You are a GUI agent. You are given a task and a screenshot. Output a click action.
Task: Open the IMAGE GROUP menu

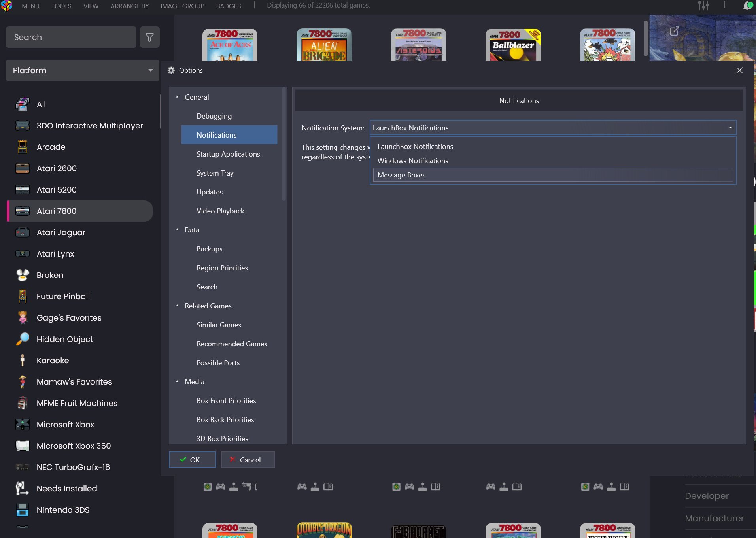[x=182, y=6]
